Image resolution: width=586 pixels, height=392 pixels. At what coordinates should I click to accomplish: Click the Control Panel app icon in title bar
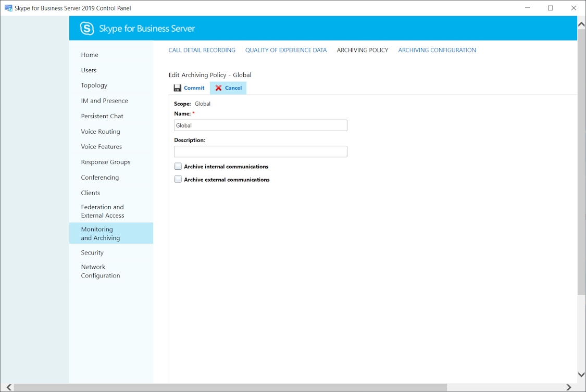click(8, 8)
